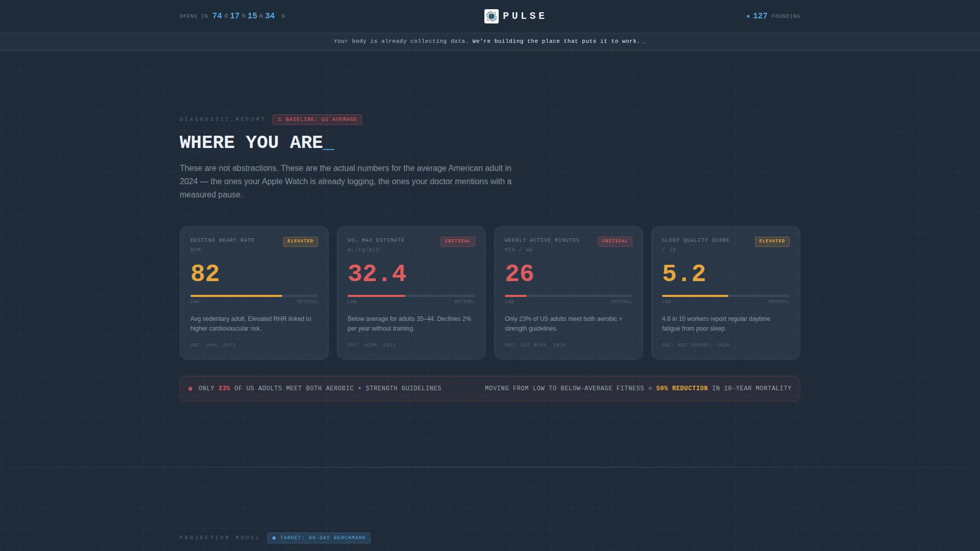Click the countdown minutes value 15
The width and height of the screenshot is (980, 551).
click(x=252, y=16)
